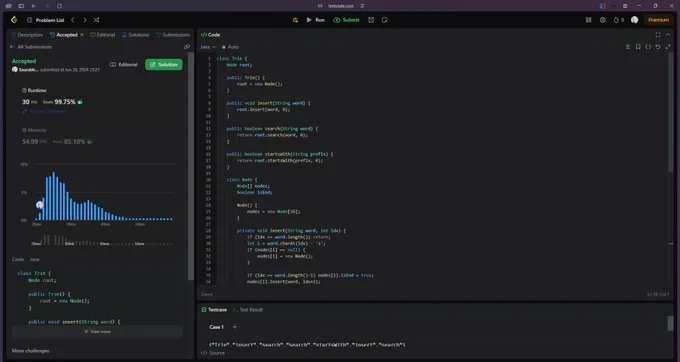This screenshot has height=362, width=680.
Task: Click the curly braces icon in editor toolbar
Action: 648,47
